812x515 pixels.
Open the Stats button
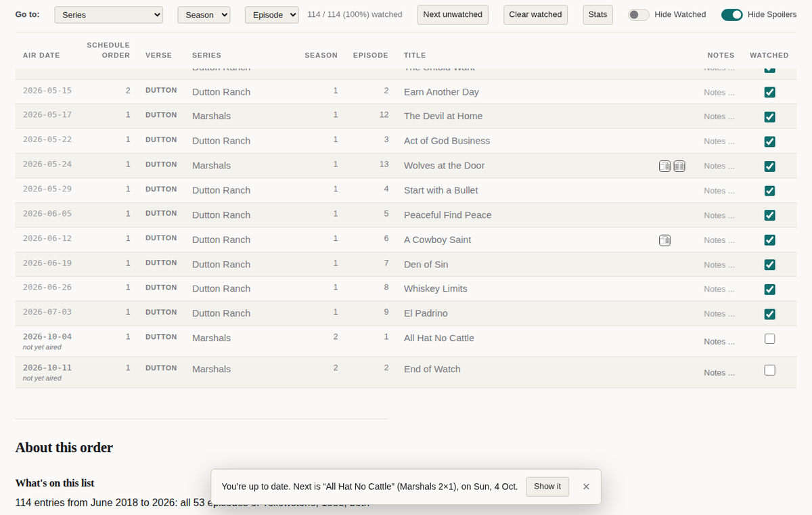(597, 15)
